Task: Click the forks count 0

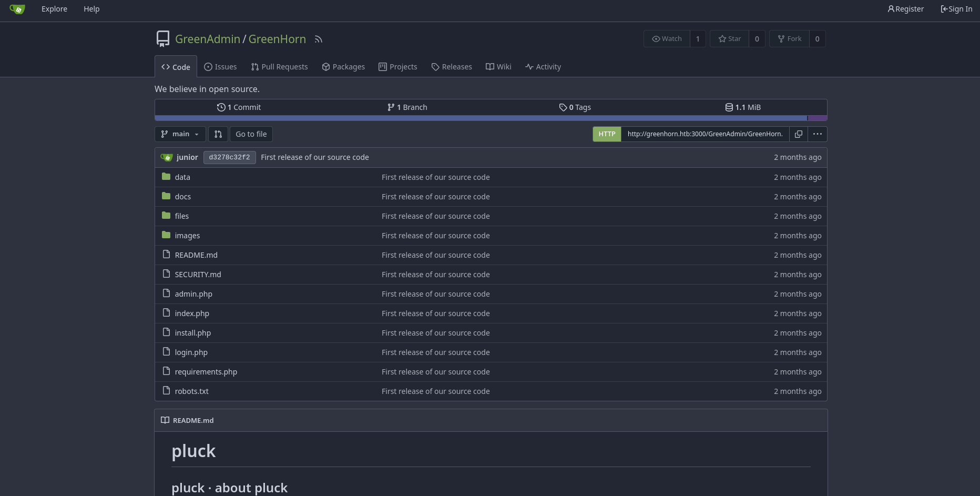Action: (x=817, y=39)
